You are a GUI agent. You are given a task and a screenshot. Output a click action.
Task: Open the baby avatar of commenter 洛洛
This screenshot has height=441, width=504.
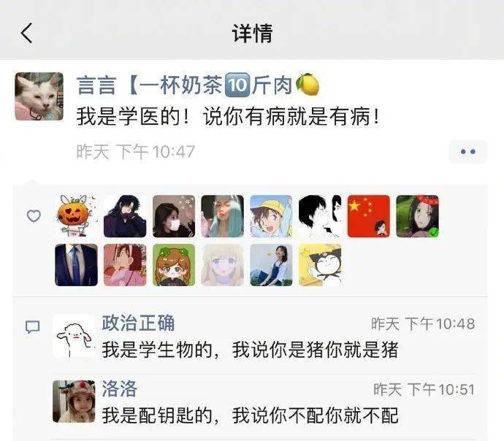(x=74, y=402)
